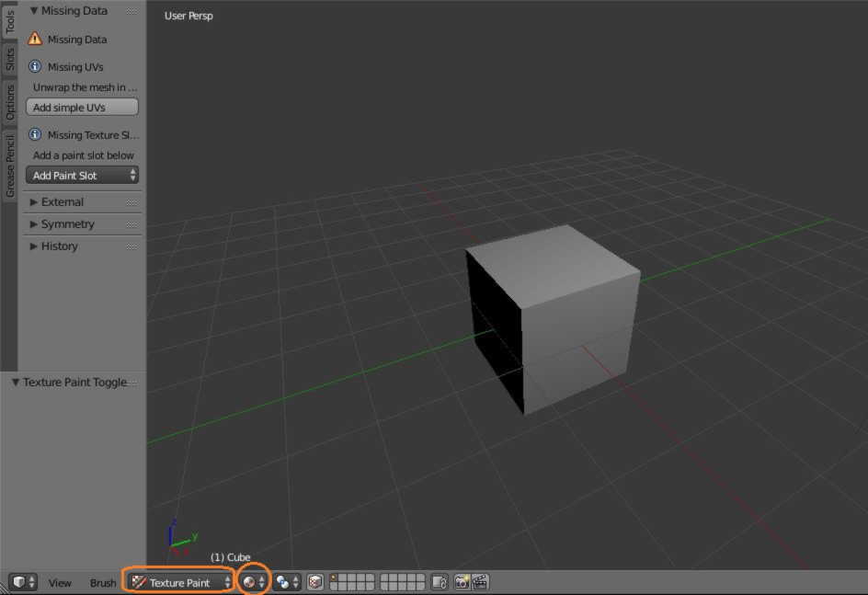Open the pivot point selector
Image resolution: width=868 pixels, height=595 pixels.
coord(288,582)
